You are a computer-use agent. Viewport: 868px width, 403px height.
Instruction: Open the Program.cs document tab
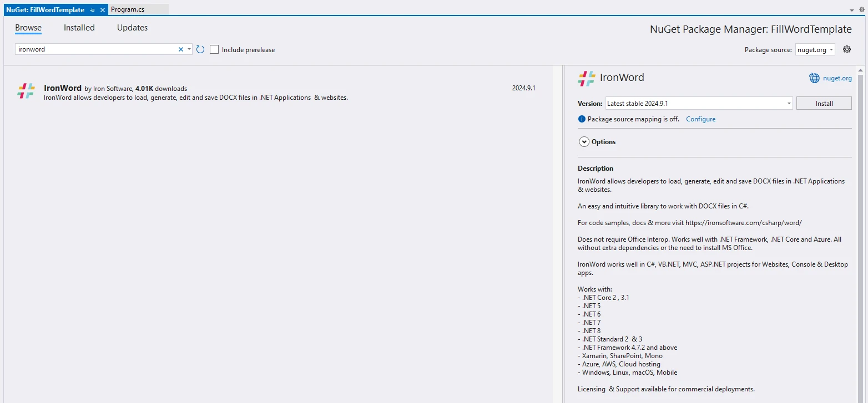pyautogui.click(x=128, y=9)
